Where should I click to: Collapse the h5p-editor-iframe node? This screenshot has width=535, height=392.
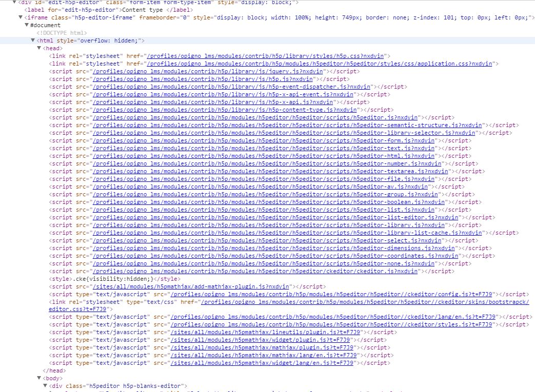pyautogui.click(x=21, y=17)
